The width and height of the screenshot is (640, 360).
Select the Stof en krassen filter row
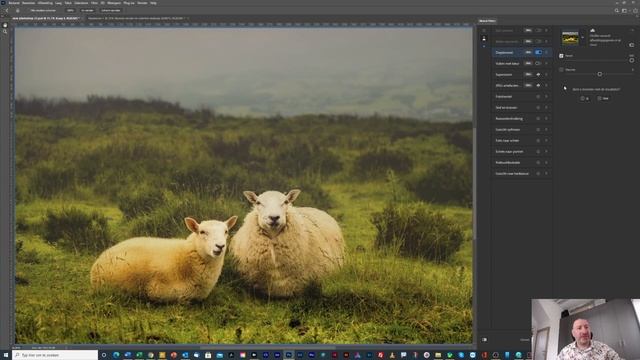(522, 107)
